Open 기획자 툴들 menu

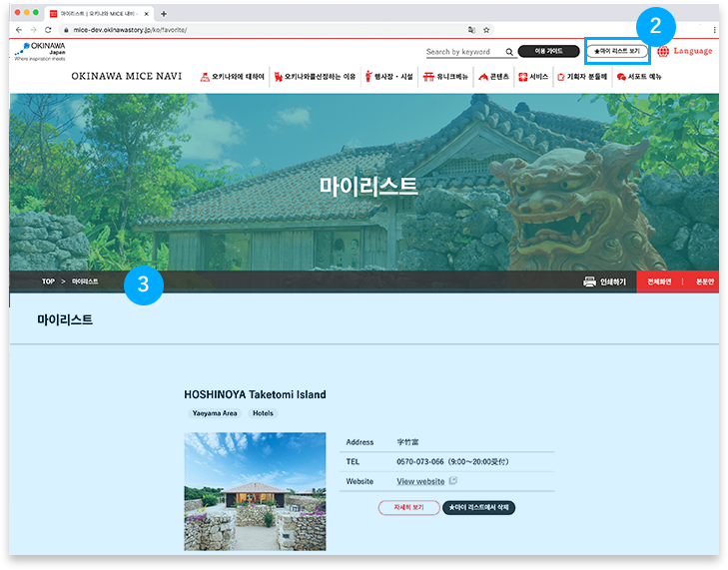582,77
